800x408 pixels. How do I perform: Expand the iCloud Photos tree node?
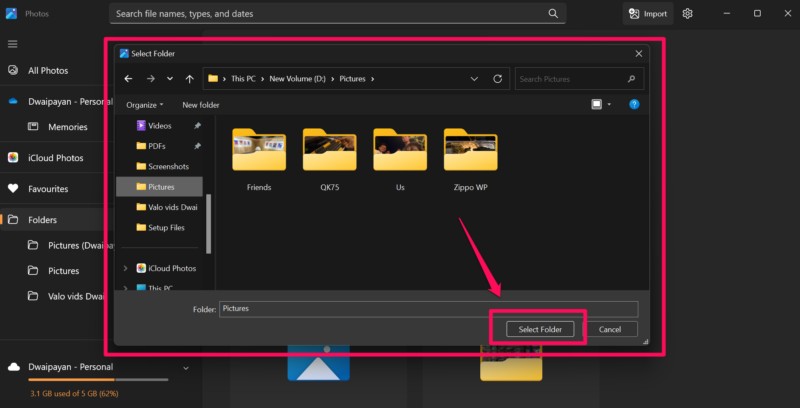[x=125, y=268]
